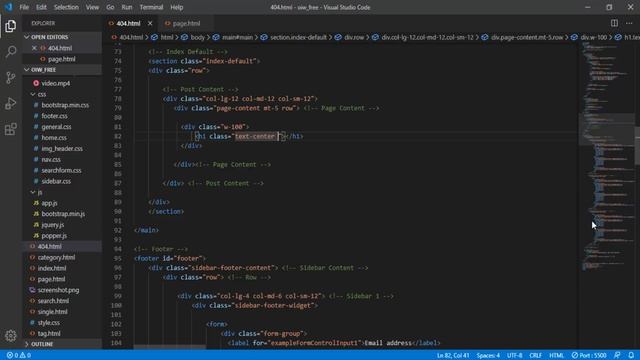Open single.html file

[62, 312]
